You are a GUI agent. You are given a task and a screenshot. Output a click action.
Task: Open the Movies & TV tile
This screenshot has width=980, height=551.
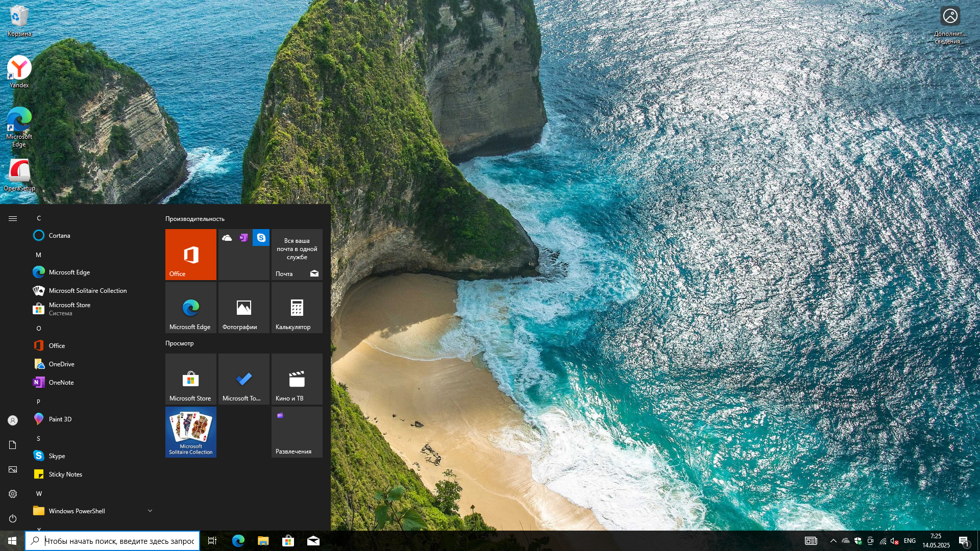[x=297, y=379]
